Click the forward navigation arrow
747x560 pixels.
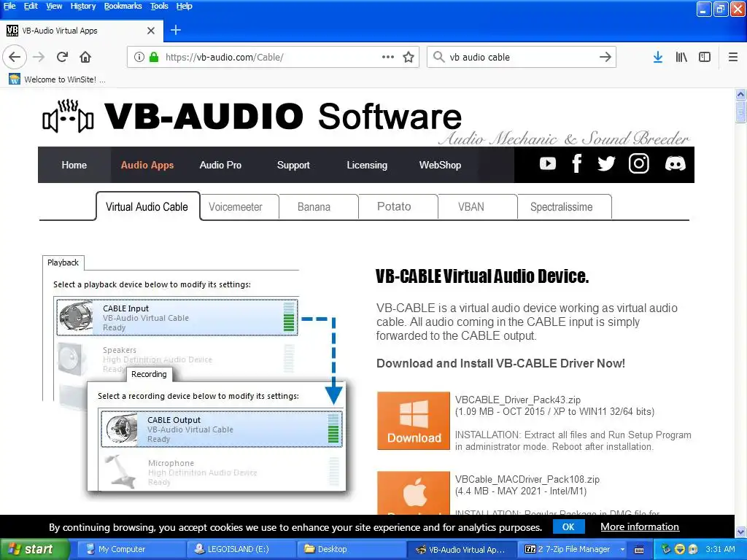point(39,57)
